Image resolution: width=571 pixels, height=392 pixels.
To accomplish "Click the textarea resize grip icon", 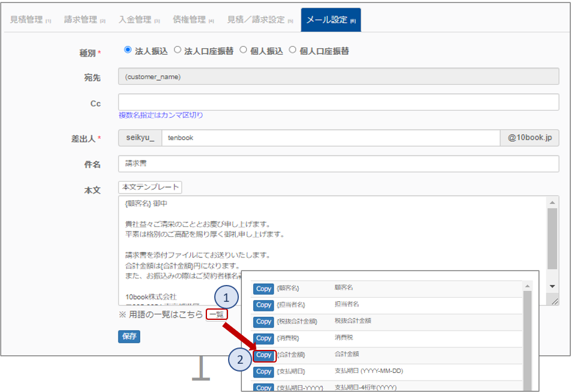I will click(555, 301).
